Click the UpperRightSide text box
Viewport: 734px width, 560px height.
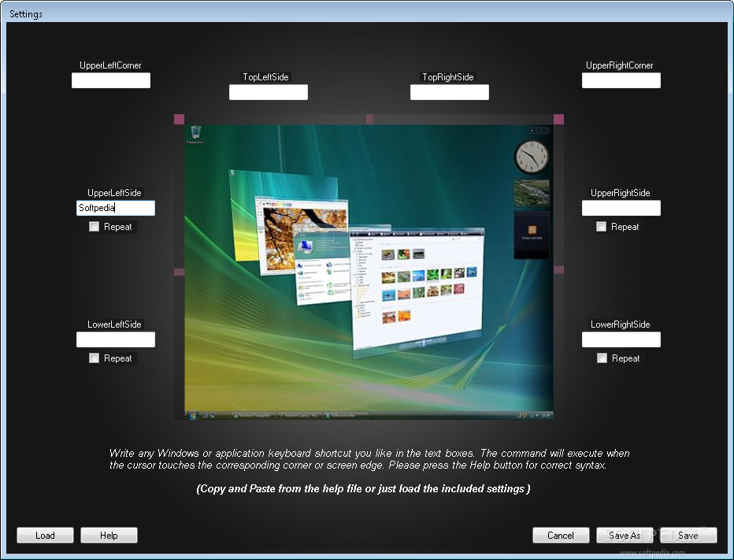621,209
